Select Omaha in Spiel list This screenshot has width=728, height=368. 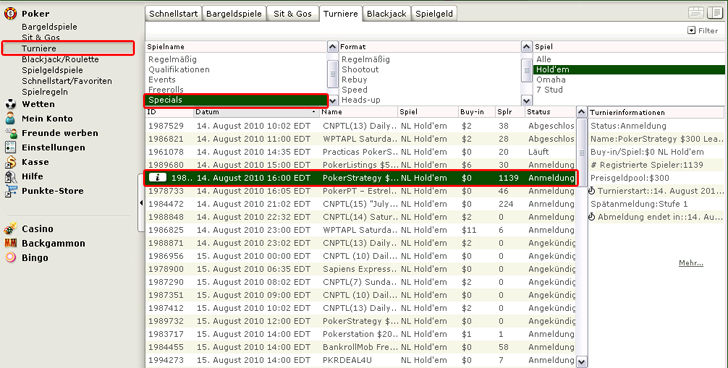pos(629,80)
